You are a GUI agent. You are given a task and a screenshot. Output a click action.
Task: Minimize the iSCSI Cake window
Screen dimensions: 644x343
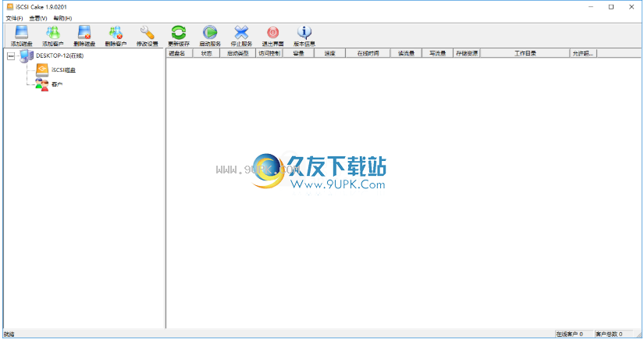[x=591, y=6]
